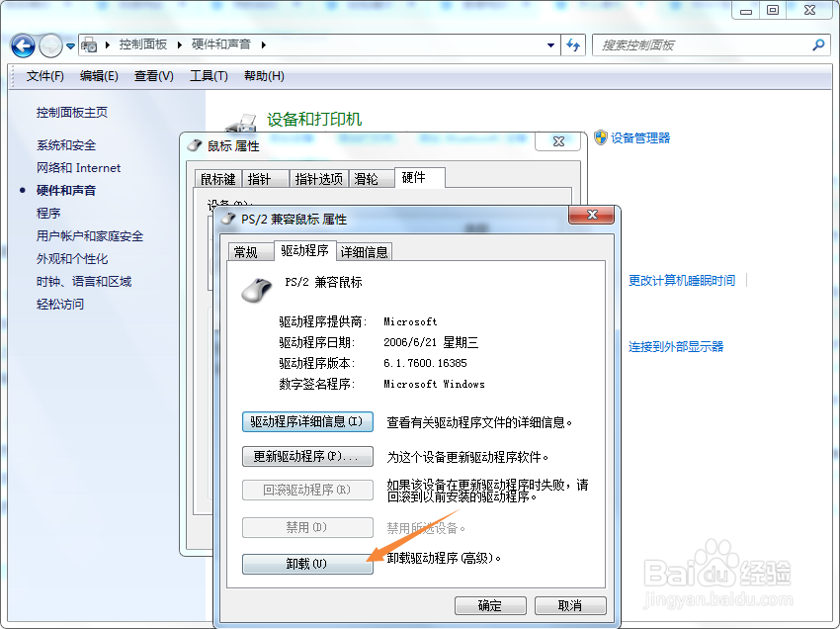The height and width of the screenshot is (629, 840).
Task: Click the 设备管理器 icon
Action: (x=601, y=137)
